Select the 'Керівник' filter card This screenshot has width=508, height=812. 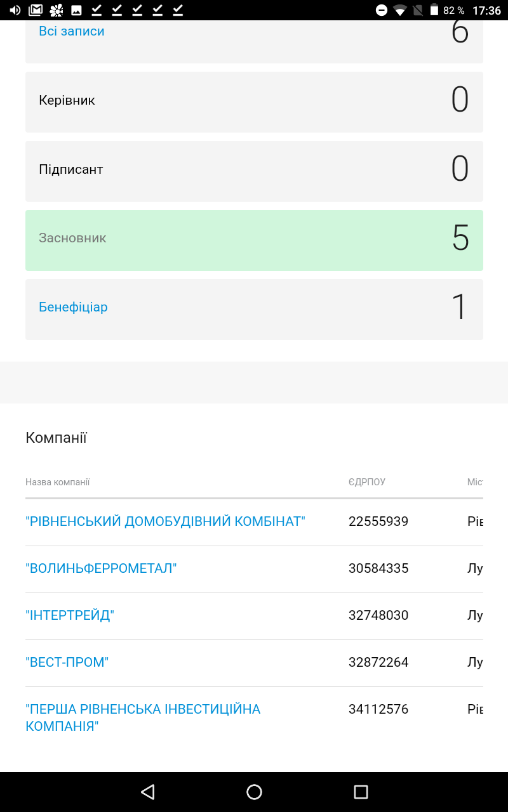(254, 101)
